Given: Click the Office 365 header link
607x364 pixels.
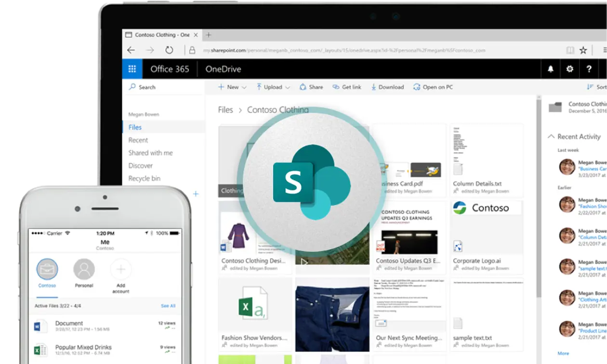Looking at the screenshot, I should 170,69.
